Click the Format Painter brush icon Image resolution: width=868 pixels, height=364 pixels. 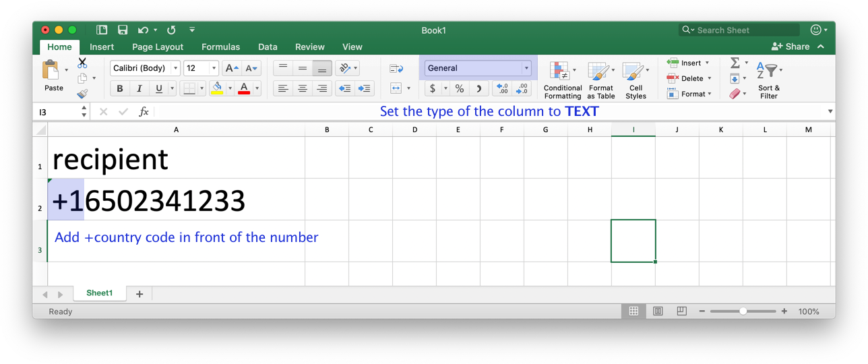pyautogui.click(x=82, y=94)
